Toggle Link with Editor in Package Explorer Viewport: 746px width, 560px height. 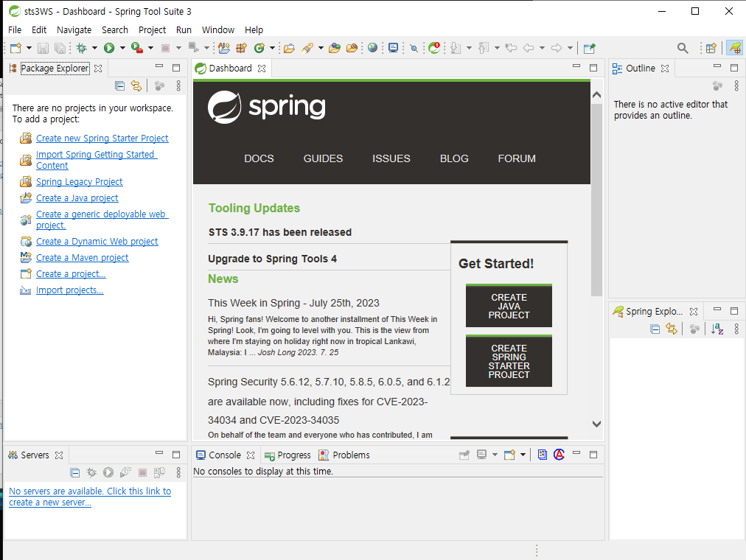point(136,85)
